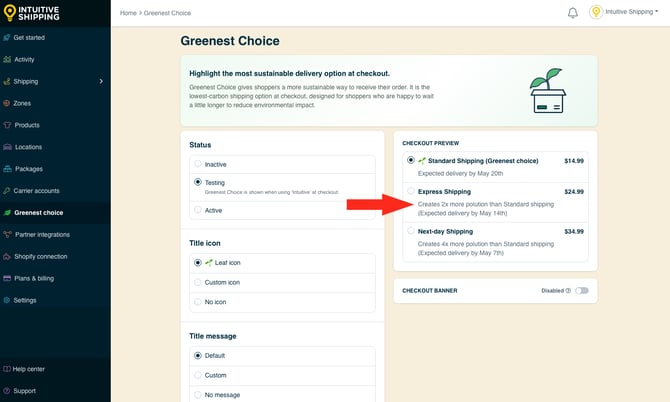670x402 pixels.
Task: Enable the Checkout Banner toggle
Action: coord(582,290)
